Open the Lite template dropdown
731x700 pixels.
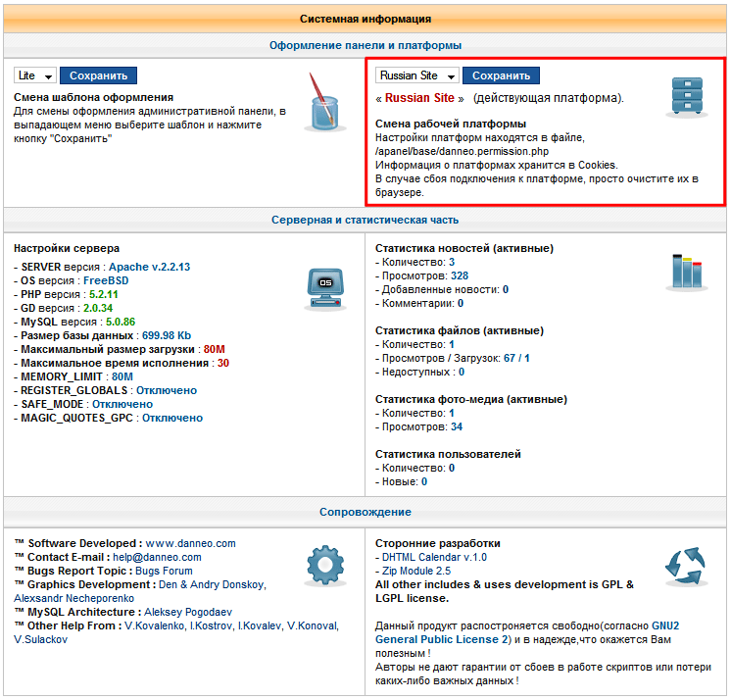[x=35, y=75]
